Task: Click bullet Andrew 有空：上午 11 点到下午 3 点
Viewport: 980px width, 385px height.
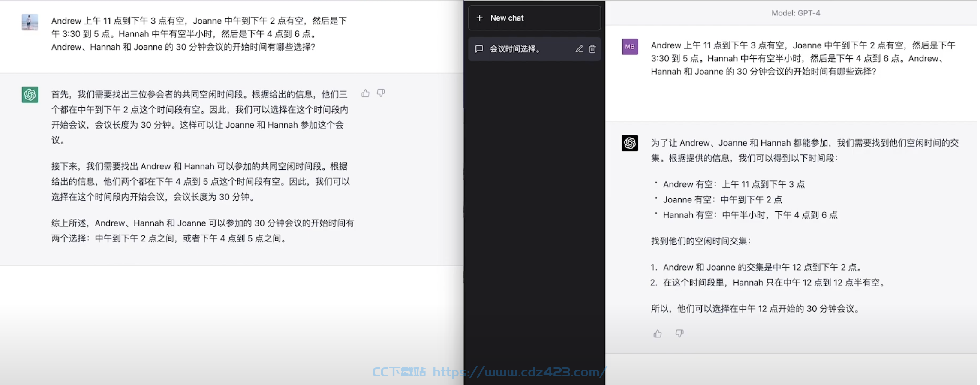Action: (734, 184)
